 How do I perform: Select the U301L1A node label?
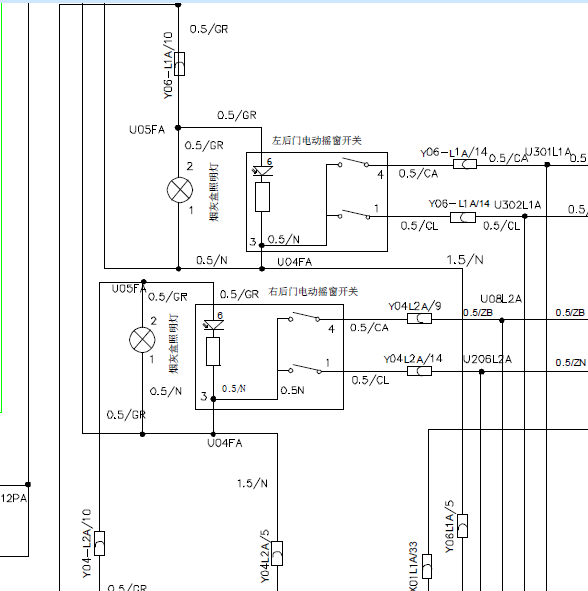click(x=548, y=152)
